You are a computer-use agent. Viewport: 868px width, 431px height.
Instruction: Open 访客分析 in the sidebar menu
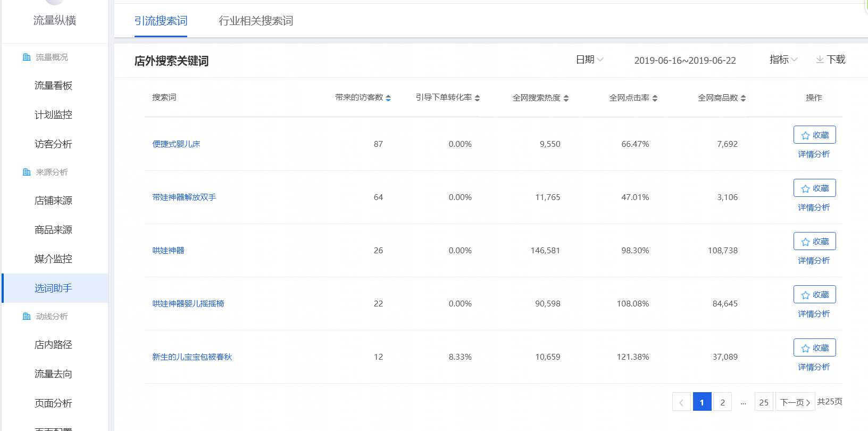pos(53,144)
